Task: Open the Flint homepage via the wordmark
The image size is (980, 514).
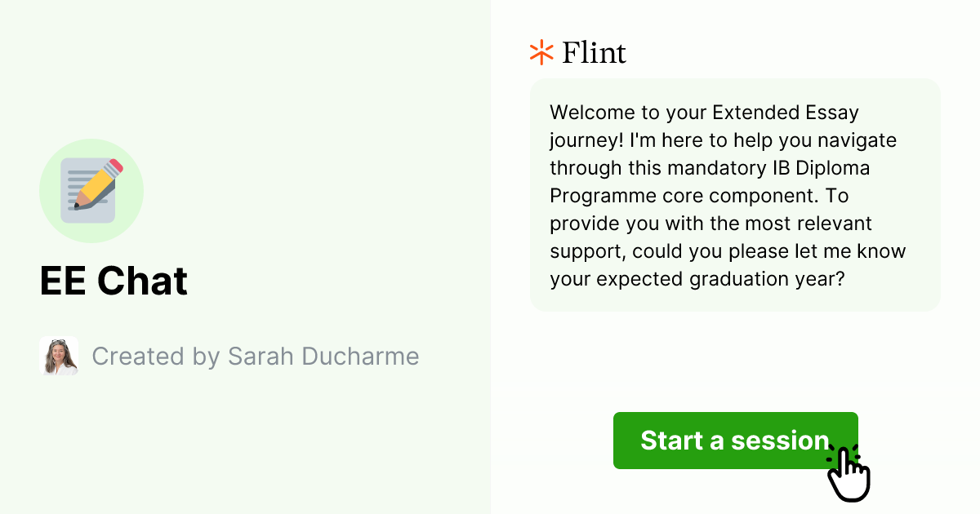Action: pos(593,51)
